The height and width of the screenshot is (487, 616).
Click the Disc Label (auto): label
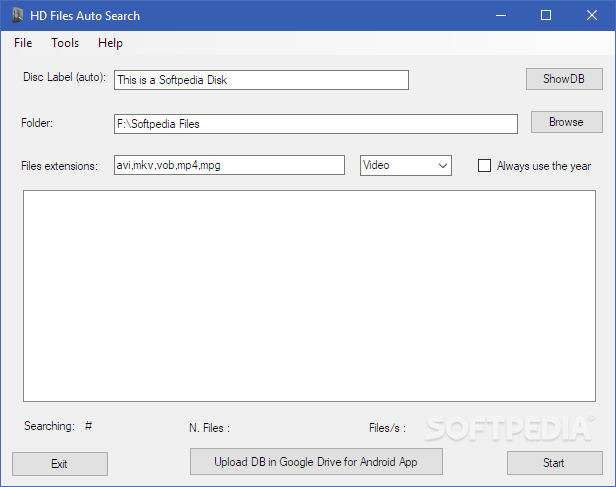64,77
